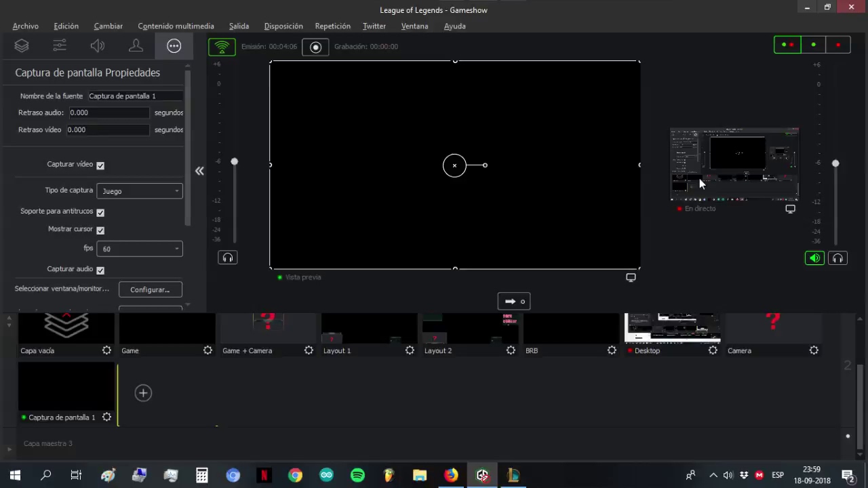This screenshot has height=488, width=868.
Task: Open BRB shot settings gear
Action: point(612,350)
